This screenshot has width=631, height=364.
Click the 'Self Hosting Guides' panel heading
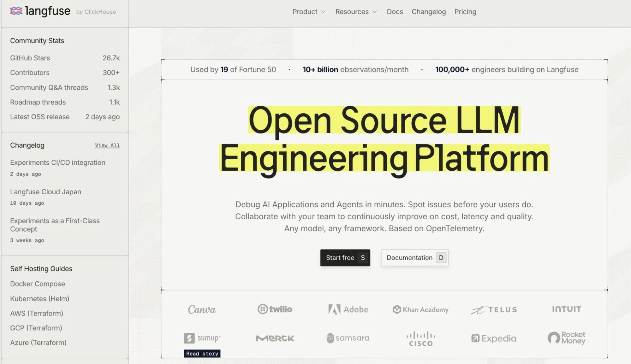[x=41, y=269]
